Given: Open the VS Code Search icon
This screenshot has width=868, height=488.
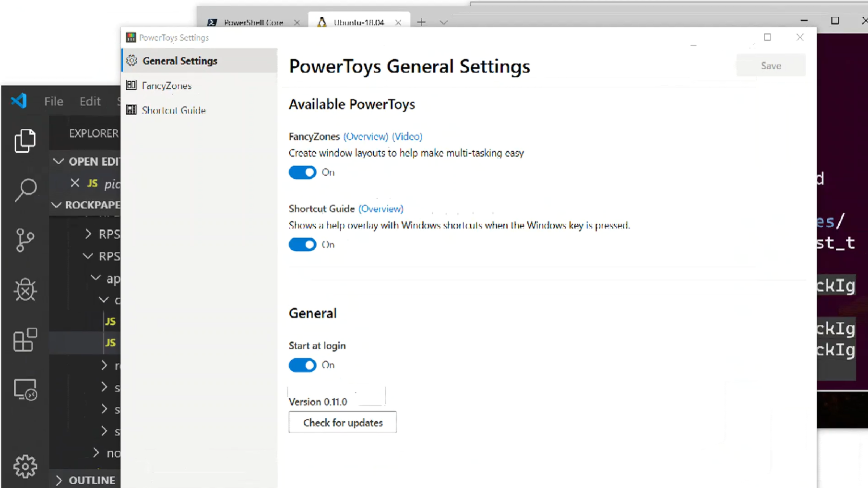Looking at the screenshot, I should [25, 190].
